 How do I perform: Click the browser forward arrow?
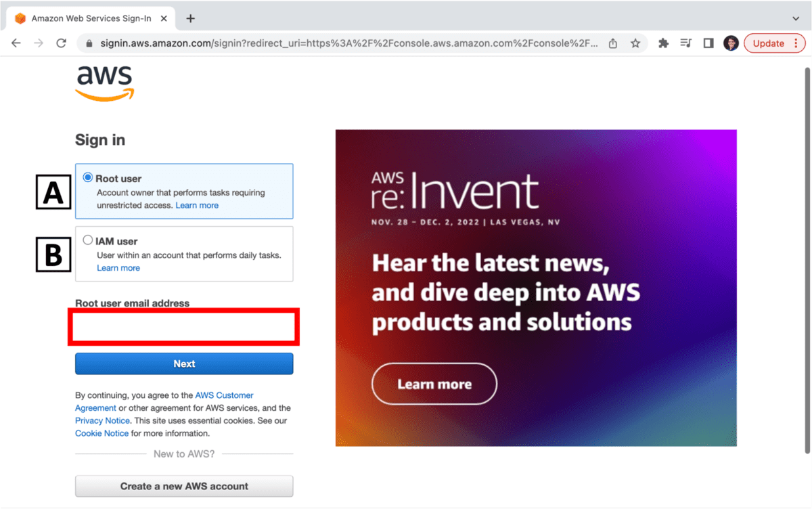pyautogui.click(x=39, y=43)
